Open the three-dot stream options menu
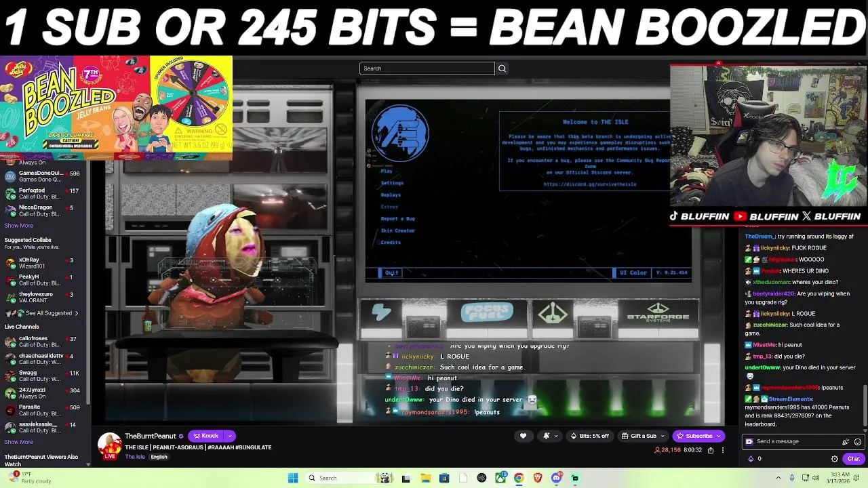The width and height of the screenshot is (868, 488). tap(722, 450)
